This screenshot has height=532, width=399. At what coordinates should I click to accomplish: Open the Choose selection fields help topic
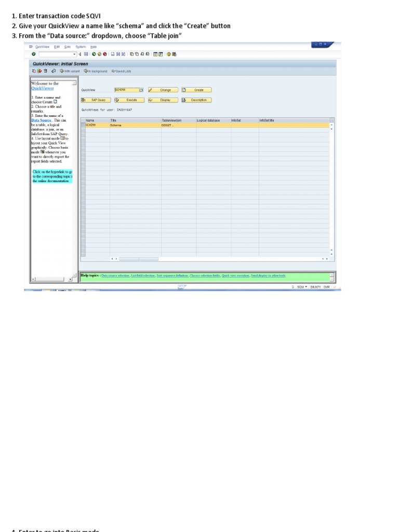pos(205,275)
